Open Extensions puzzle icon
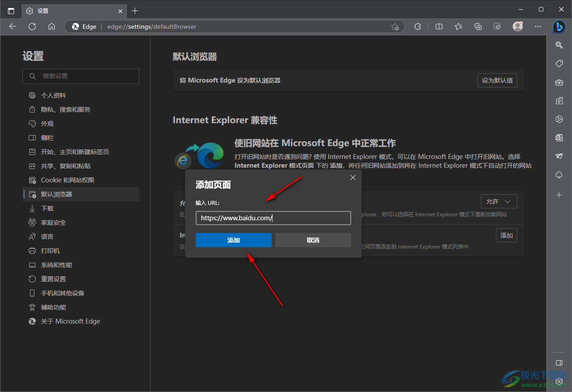572x392 pixels. point(417,26)
